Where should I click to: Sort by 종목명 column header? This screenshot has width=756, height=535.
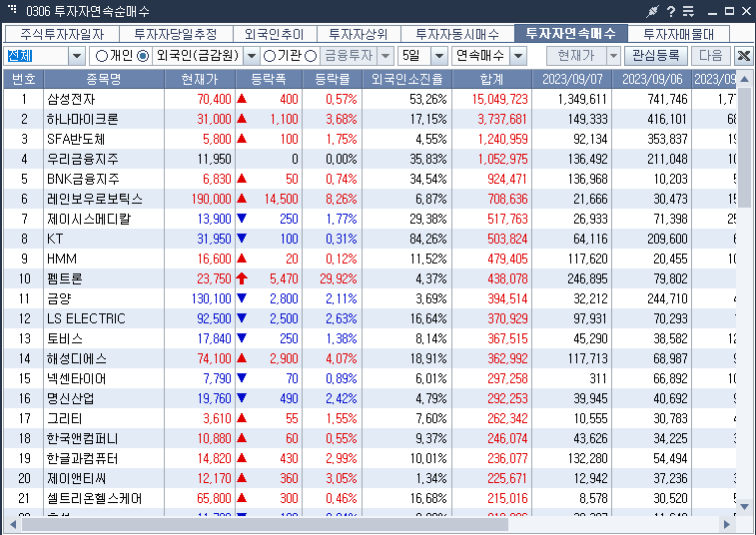tap(104, 79)
